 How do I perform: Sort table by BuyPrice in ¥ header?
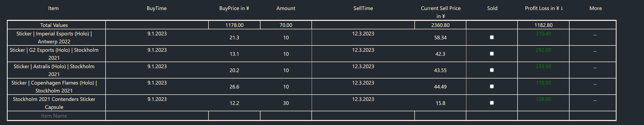click(x=234, y=8)
